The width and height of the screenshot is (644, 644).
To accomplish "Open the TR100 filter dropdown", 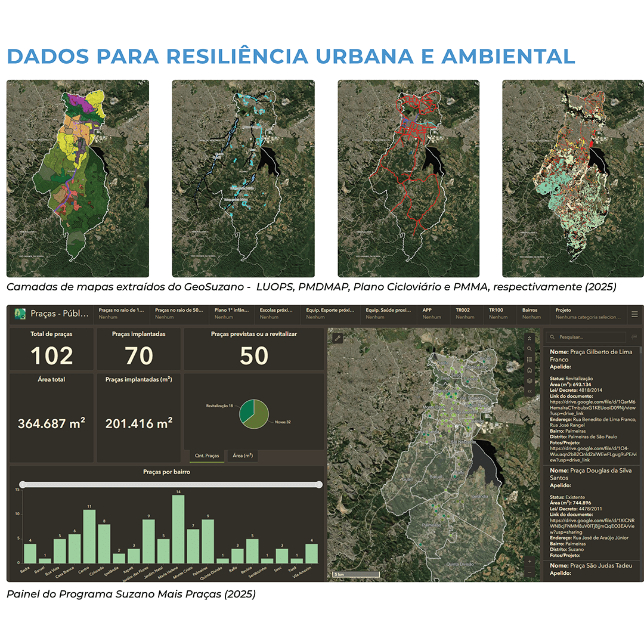I will tap(498, 314).
